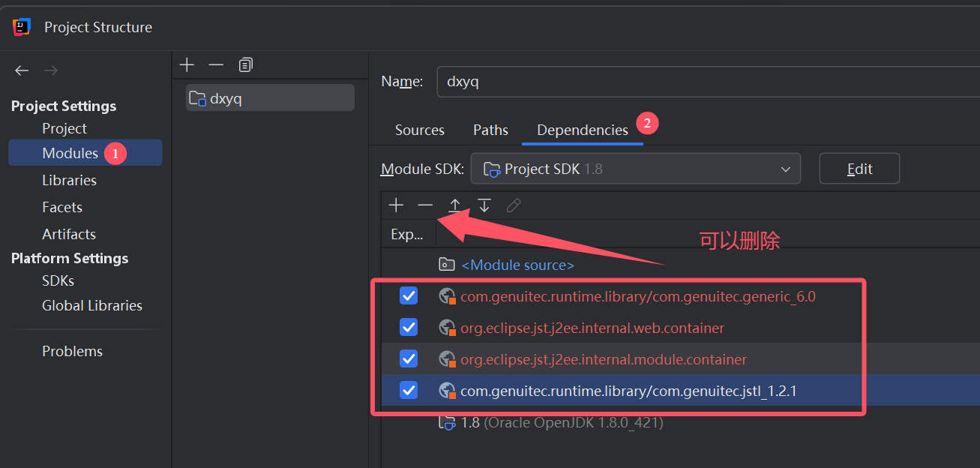
Task: Click the module Name text field
Action: 705,82
